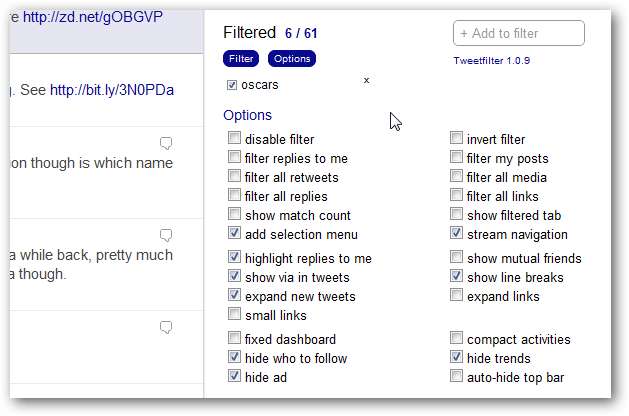This screenshot has width=629, height=416.
Task: Check the auto-hide top bar option
Action: click(x=456, y=377)
